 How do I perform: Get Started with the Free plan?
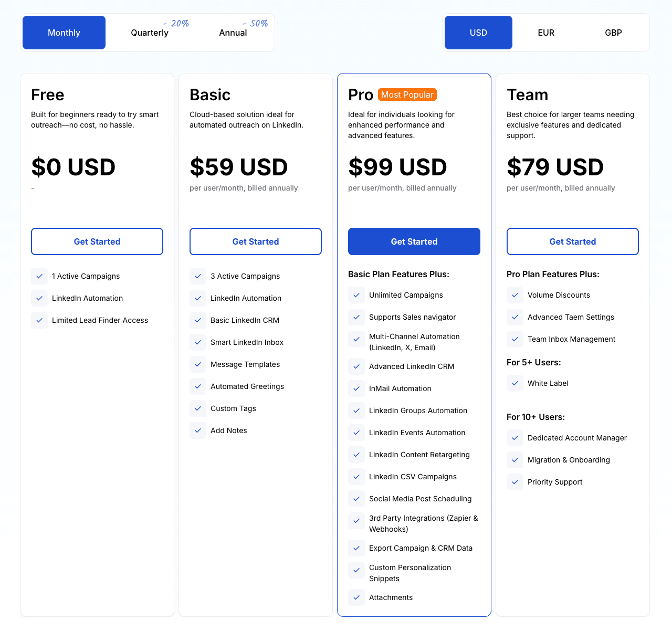coord(97,241)
